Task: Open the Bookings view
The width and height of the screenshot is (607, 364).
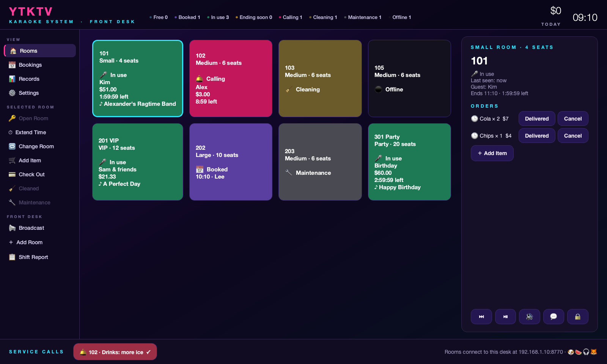Action: (x=40, y=65)
